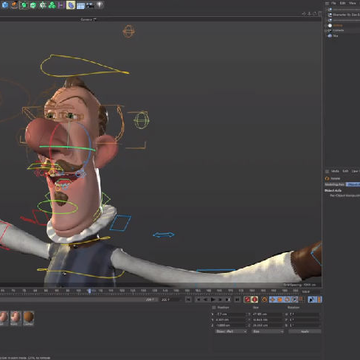Edit the Size Y input field
Image resolution: width=360 pixels, height=360 pixels.
click(x=268, y=320)
